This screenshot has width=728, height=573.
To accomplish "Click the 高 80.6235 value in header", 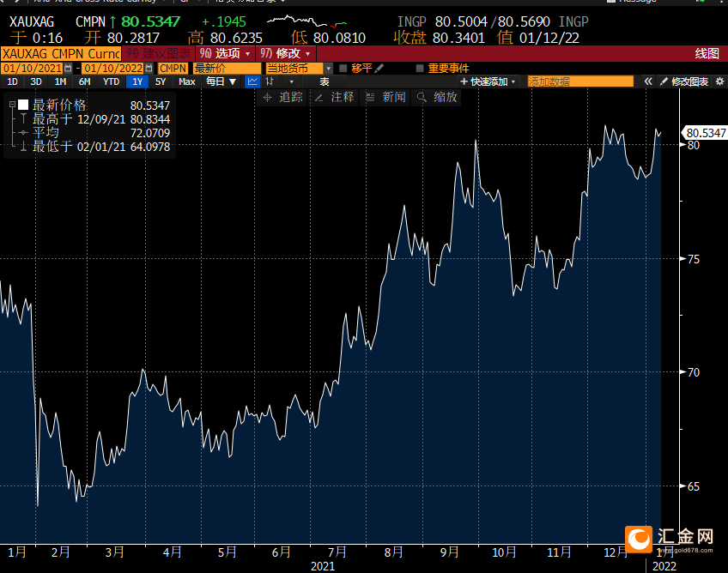I will point(225,38).
